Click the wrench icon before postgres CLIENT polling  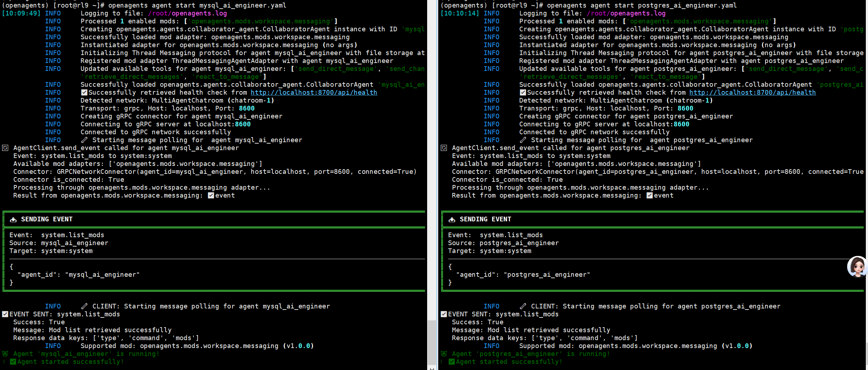click(x=523, y=306)
